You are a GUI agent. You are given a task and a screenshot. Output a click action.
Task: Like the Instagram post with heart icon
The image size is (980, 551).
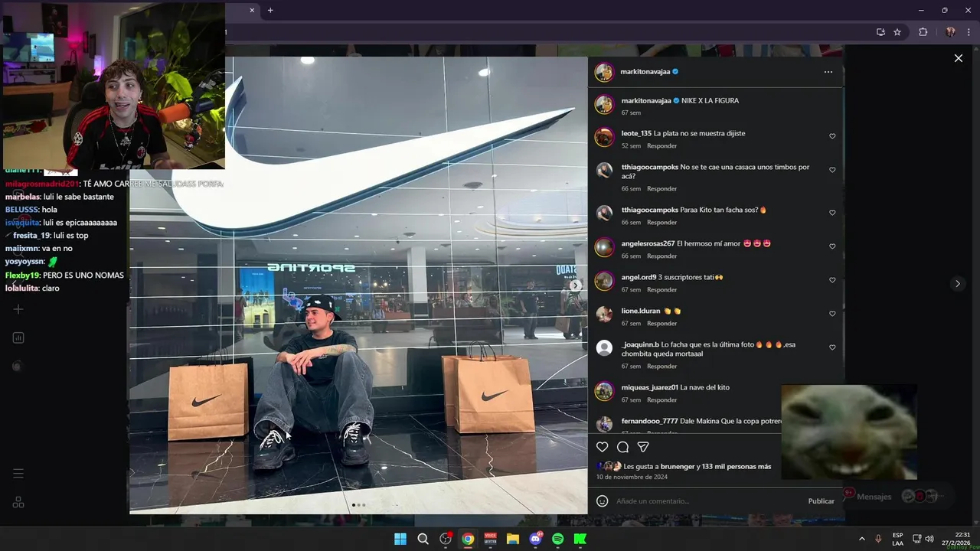coord(603,447)
